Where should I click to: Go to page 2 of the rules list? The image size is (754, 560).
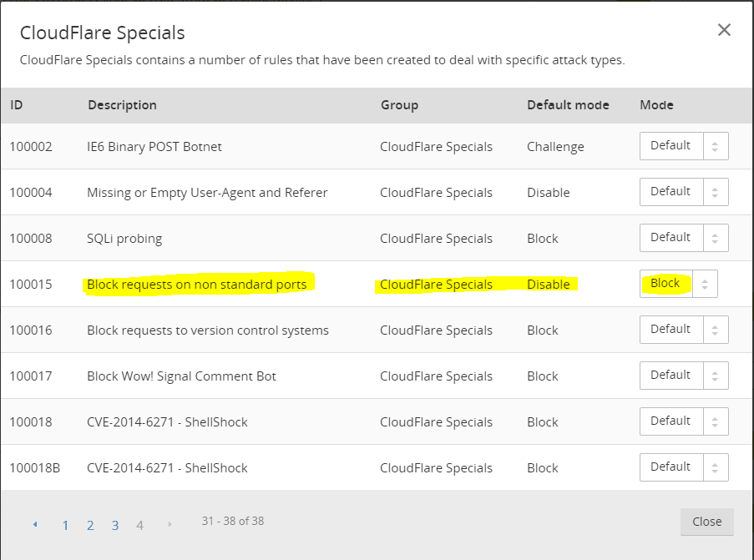pyautogui.click(x=90, y=525)
